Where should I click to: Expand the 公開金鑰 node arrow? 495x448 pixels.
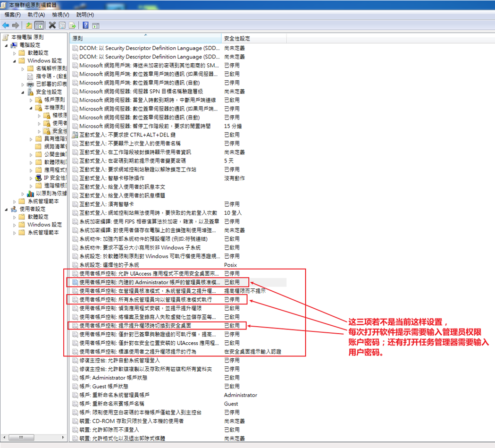click(x=31, y=155)
